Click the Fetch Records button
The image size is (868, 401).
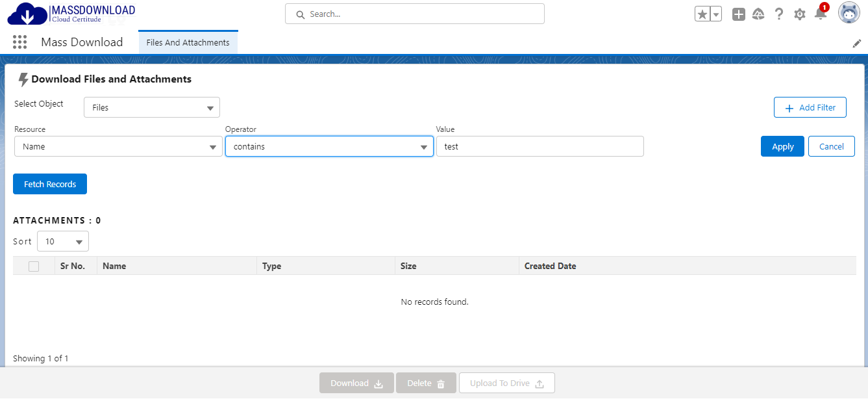pyautogui.click(x=50, y=184)
